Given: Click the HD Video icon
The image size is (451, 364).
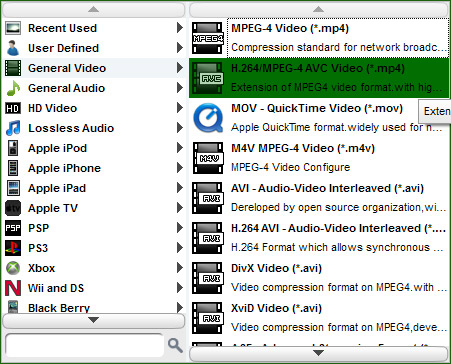Looking at the screenshot, I should tap(13, 108).
